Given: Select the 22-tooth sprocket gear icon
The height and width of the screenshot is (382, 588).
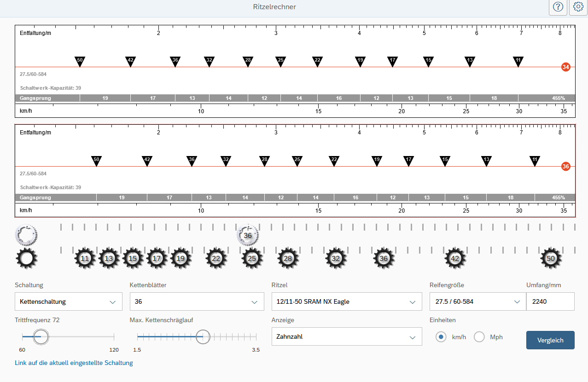Looking at the screenshot, I should pyautogui.click(x=216, y=259).
